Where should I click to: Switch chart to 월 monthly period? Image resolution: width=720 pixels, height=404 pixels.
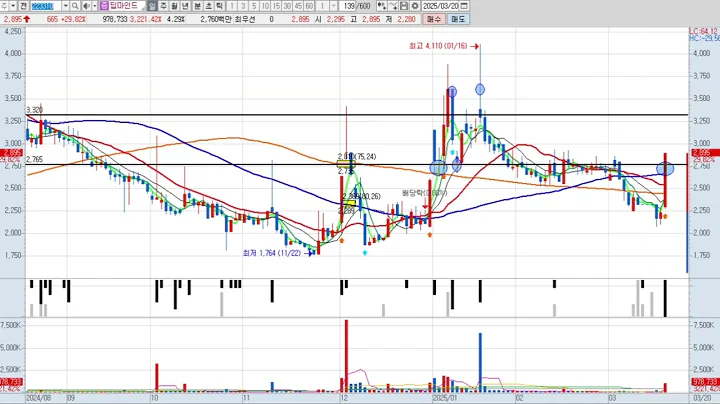click(x=174, y=6)
